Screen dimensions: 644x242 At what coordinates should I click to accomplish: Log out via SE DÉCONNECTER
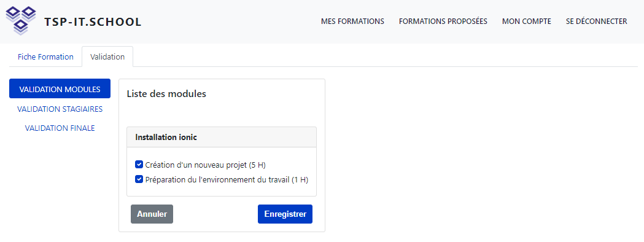tap(596, 21)
